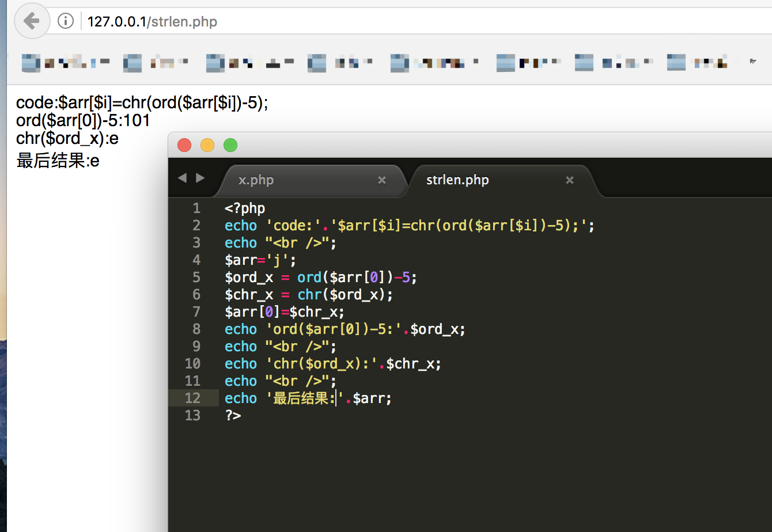Select line number 1 in the gutter
The height and width of the screenshot is (532, 772).
[196, 208]
